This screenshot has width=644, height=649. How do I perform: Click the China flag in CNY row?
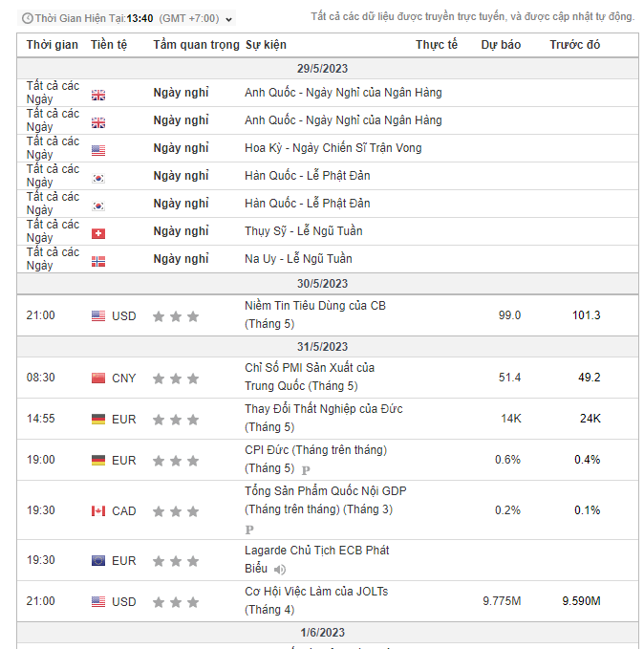pyautogui.click(x=98, y=379)
